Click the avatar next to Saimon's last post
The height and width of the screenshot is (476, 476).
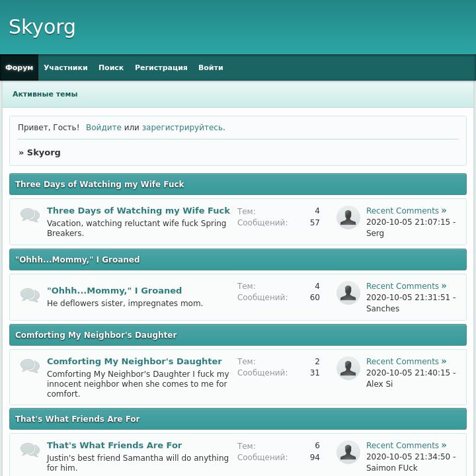(x=348, y=452)
